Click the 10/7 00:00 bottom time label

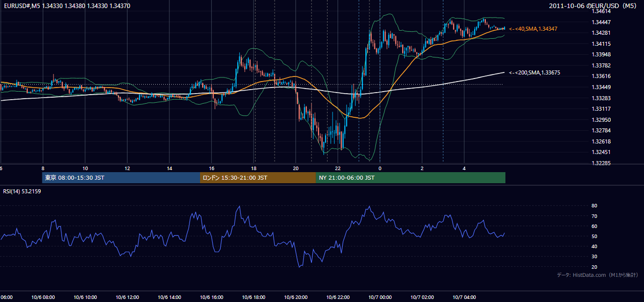point(380,297)
